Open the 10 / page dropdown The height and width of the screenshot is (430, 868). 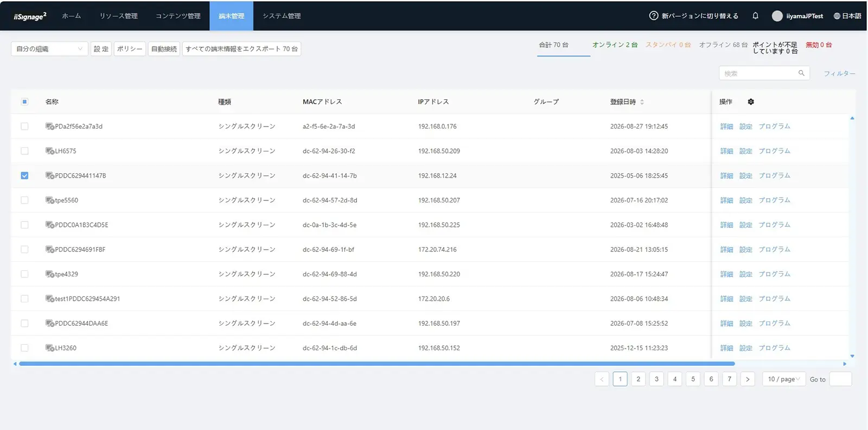pyautogui.click(x=783, y=379)
